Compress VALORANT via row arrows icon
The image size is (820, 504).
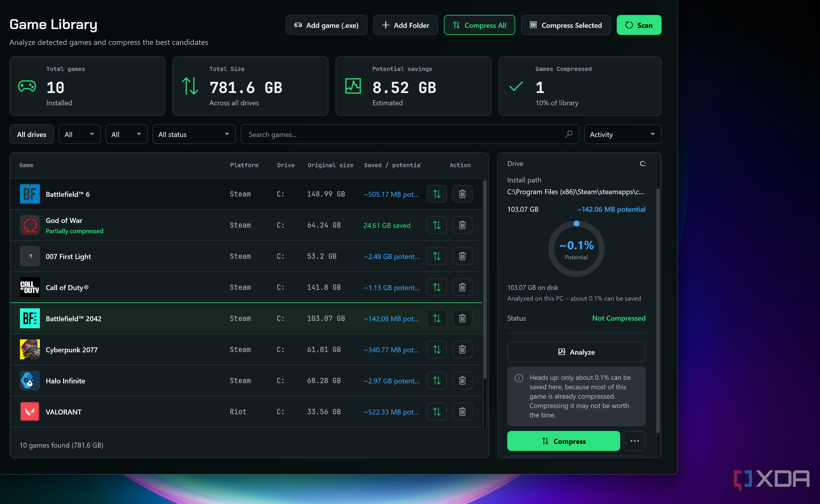point(437,412)
